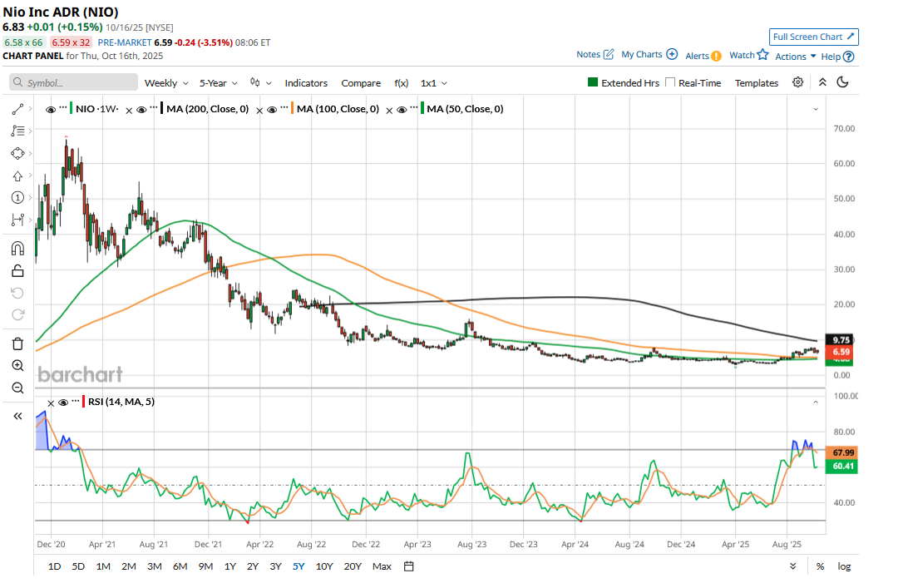Undo the last chart action

(17, 293)
